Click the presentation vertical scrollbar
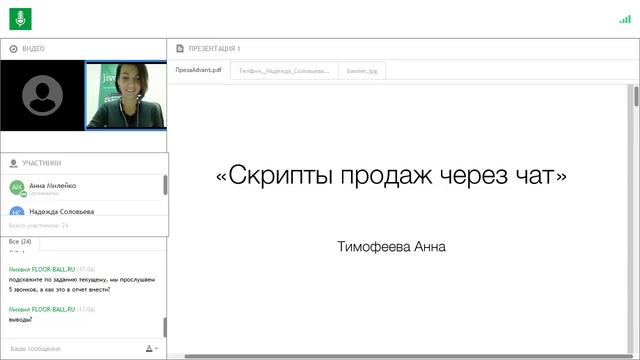This screenshot has width=640, height=360. 636,96
